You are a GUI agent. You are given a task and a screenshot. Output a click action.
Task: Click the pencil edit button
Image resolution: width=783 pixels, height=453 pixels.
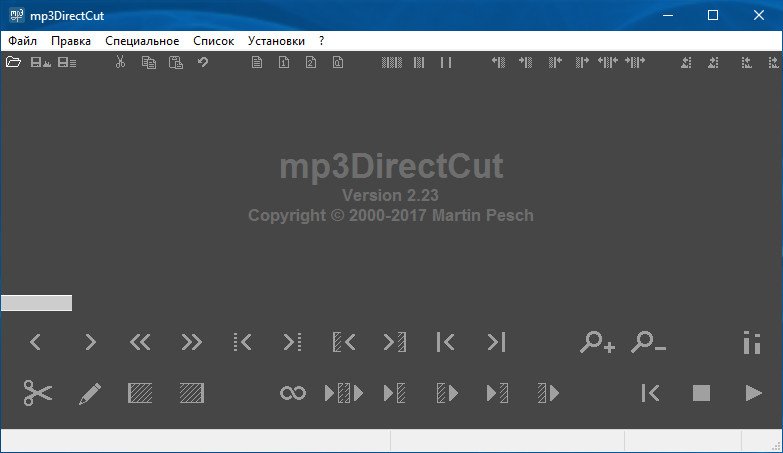[x=90, y=394]
